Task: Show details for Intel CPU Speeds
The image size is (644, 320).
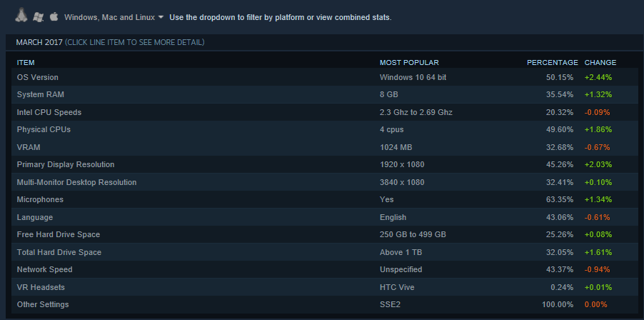Action: (49, 112)
